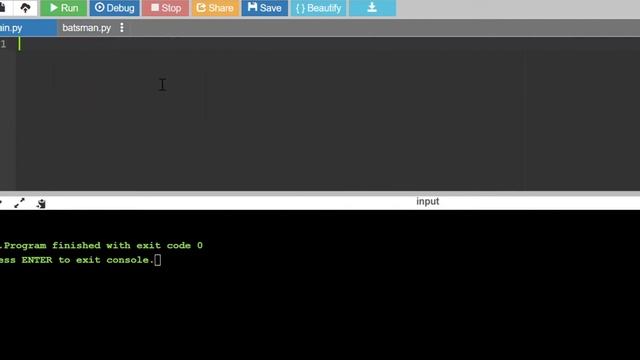The height and width of the screenshot is (360, 640).
Task: Beautify the code formatting
Action: (x=318, y=8)
